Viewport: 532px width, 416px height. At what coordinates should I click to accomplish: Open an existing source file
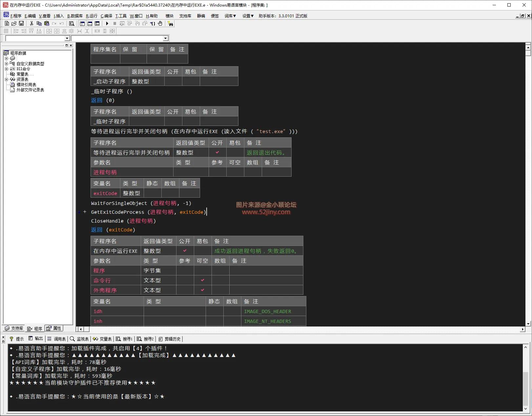14,23
